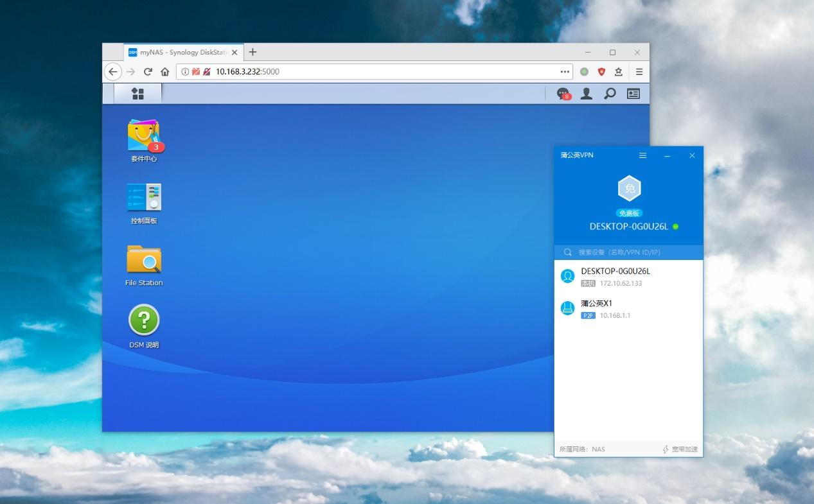Minimize the browser window
The height and width of the screenshot is (504, 814).
[588, 52]
